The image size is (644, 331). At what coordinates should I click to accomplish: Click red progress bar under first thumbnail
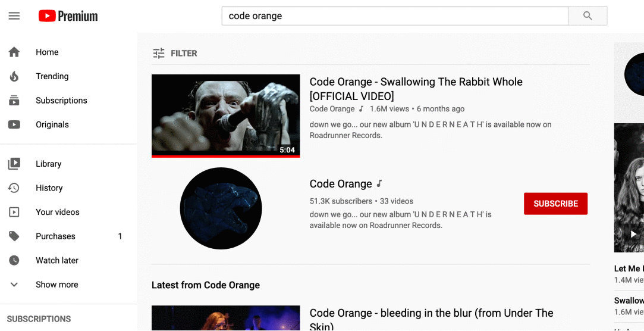click(x=226, y=156)
